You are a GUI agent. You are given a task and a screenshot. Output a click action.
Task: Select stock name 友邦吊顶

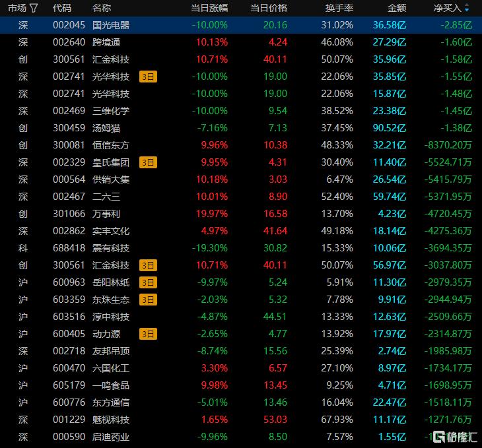tap(111, 351)
